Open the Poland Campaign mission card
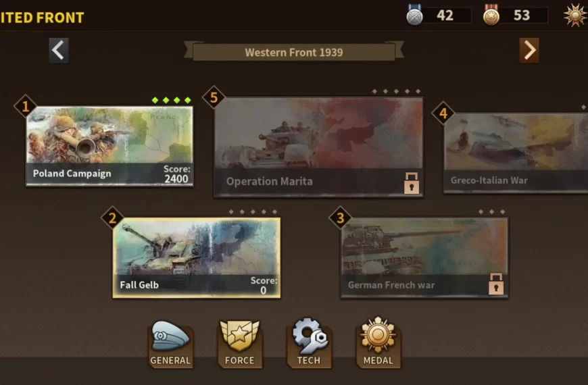This screenshot has height=385, width=588. [x=109, y=146]
